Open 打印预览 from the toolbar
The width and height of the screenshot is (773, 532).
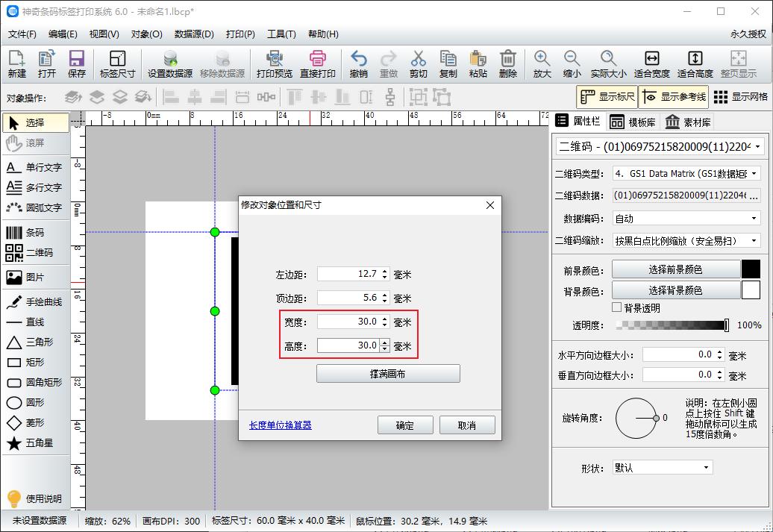click(275, 63)
